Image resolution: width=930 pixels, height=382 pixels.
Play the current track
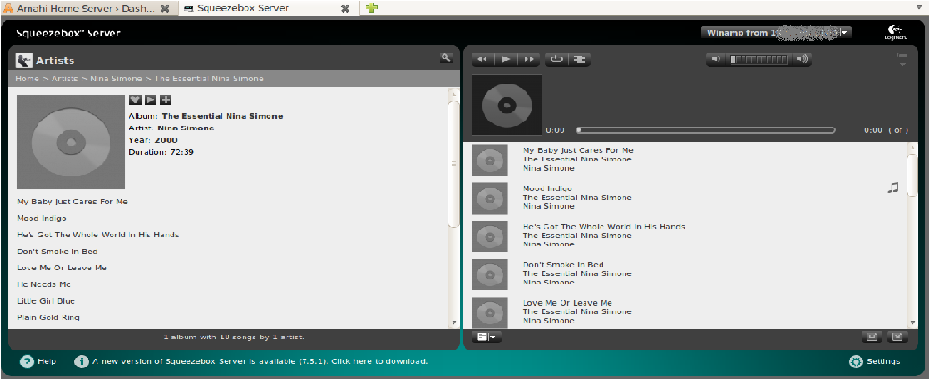[x=506, y=59]
